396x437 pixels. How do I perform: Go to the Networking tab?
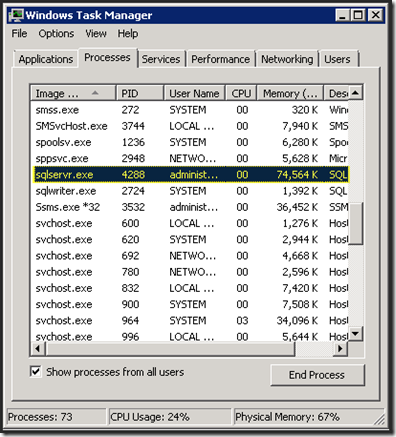287,59
